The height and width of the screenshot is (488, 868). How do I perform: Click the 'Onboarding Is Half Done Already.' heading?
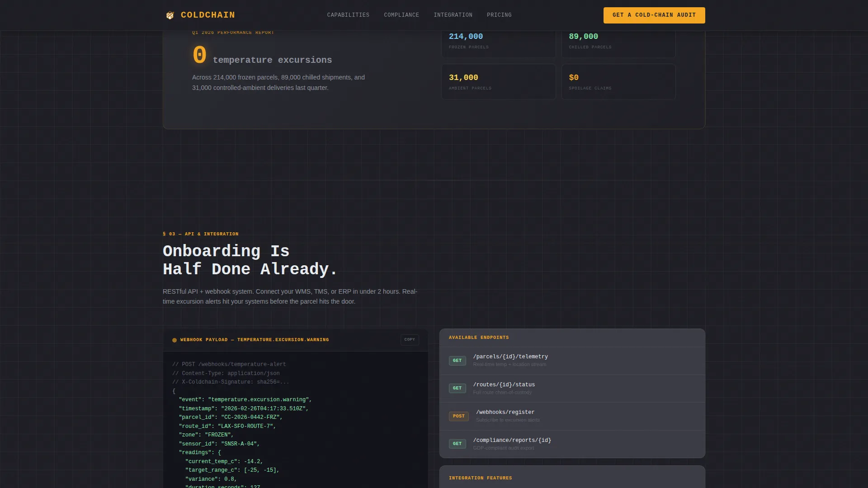coord(250,260)
